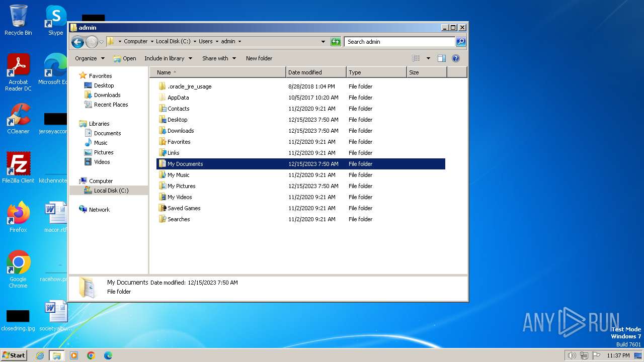
Task: Select Network in the navigation pane
Action: click(x=99, y=210)
